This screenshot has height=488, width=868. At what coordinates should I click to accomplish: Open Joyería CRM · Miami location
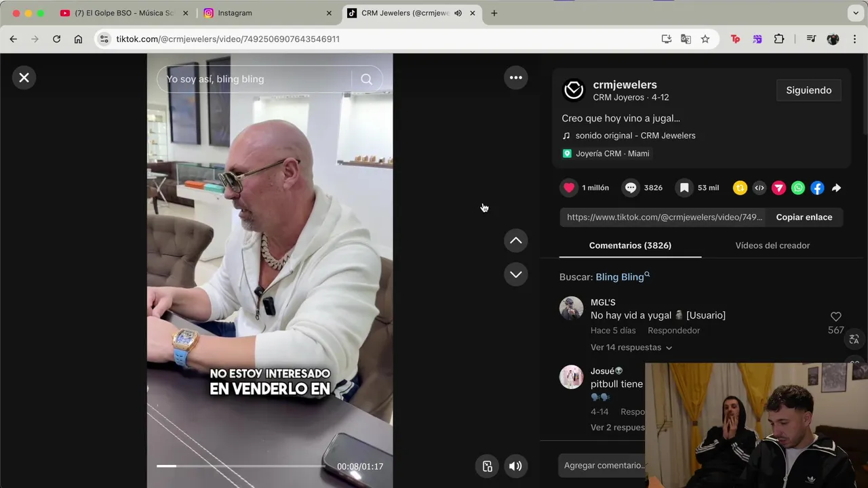point(606,153)
